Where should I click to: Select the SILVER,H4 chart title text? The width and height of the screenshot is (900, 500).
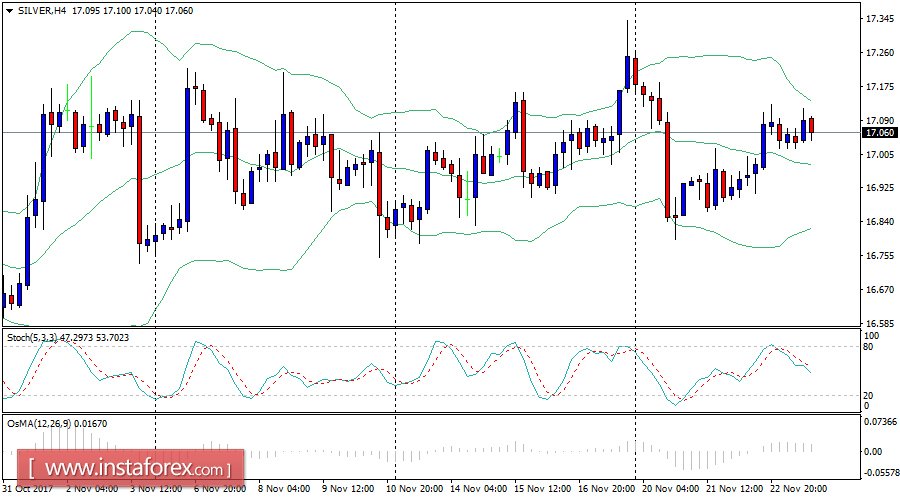42,11
